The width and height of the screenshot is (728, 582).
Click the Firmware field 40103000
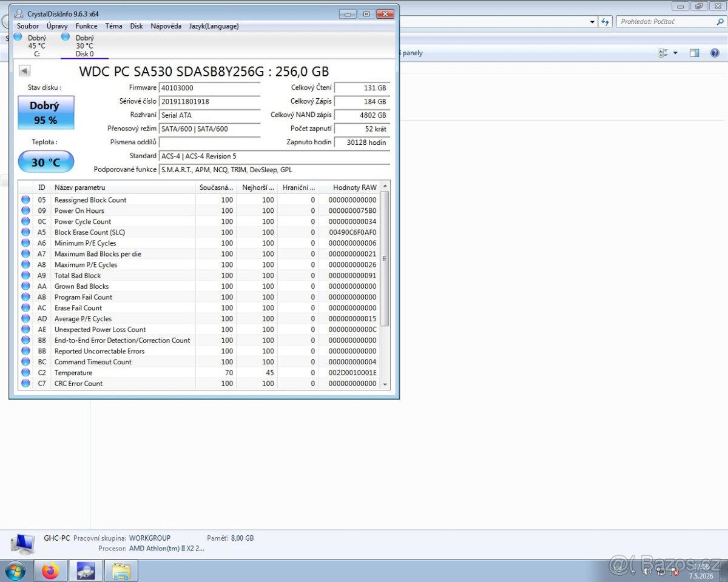coord(209,88)
